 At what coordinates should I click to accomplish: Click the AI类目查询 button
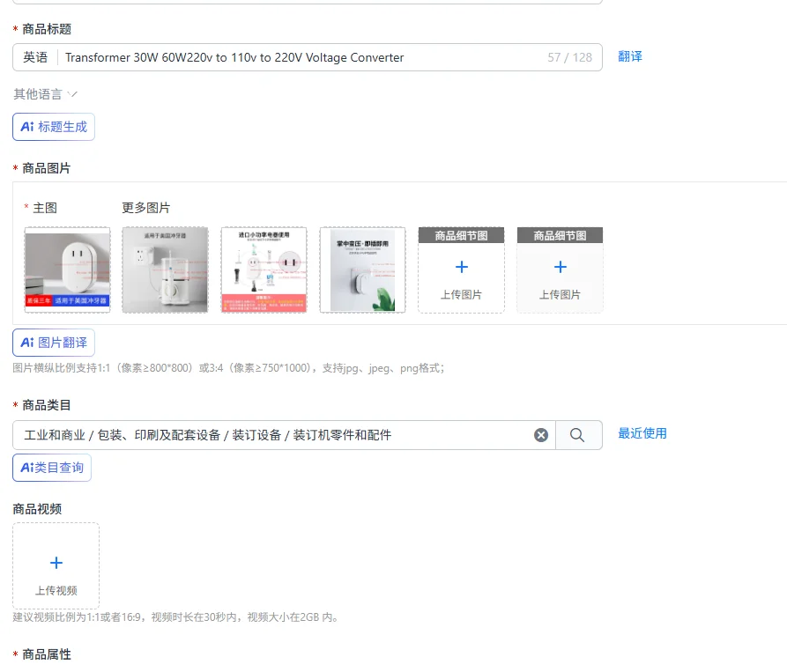pyautogui.click(x=52, y=468)
